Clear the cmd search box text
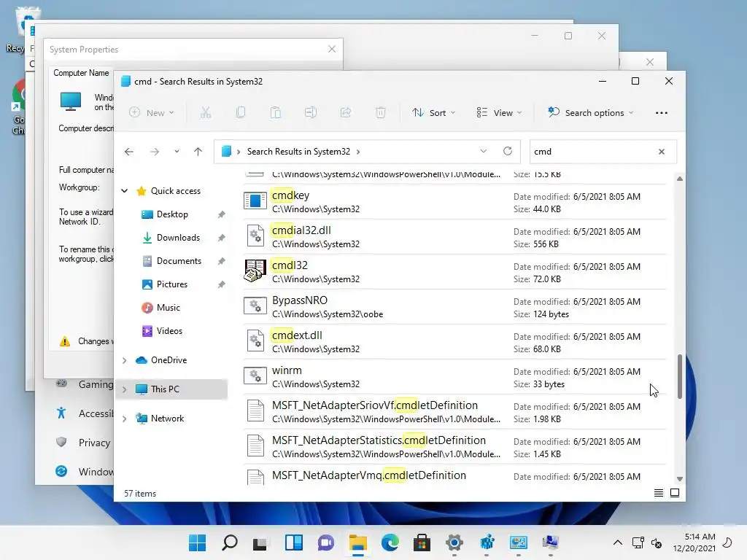Screen dimensions: 747x560 (661, 152)
